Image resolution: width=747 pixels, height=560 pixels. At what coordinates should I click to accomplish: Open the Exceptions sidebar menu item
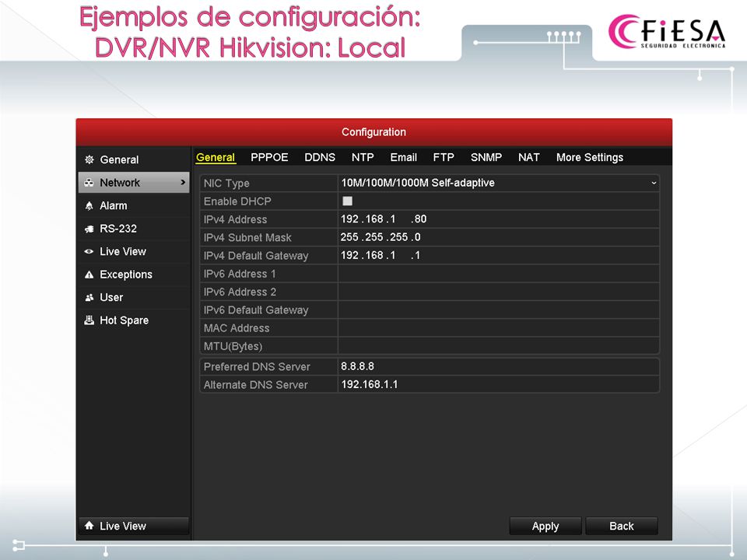134,275
